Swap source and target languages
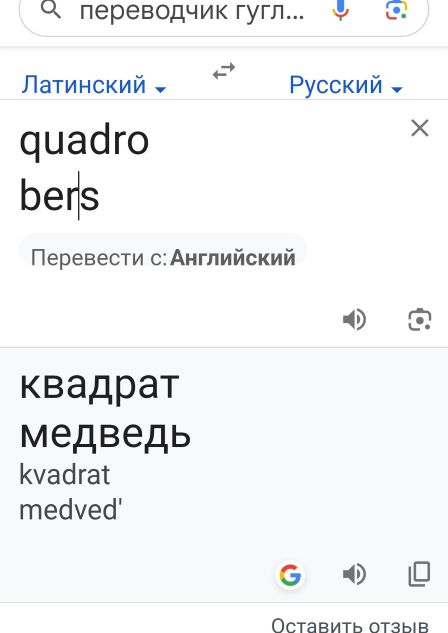This screenshot has width=448, height=633. [x=224, y=71]
